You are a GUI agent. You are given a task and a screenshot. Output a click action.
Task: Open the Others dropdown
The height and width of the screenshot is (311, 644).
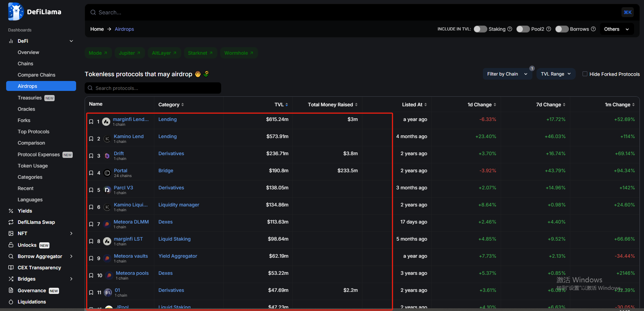click(x=617, y=29)
